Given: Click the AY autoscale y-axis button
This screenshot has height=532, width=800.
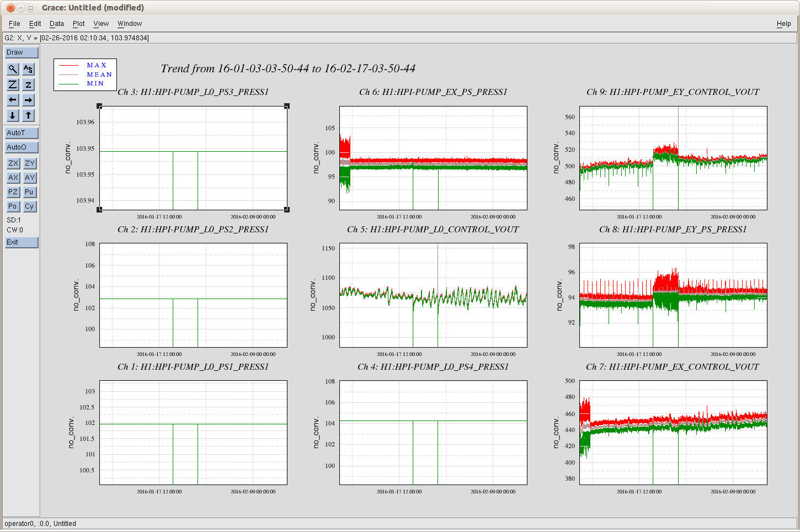Looking at the screenshot, I should tap(29, 178).
